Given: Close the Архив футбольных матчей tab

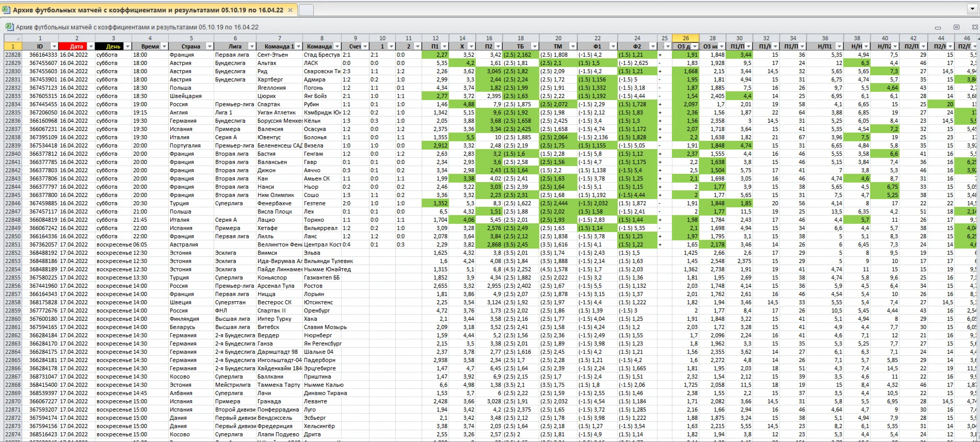Looking at the screenshot, I should coord(290,10).
